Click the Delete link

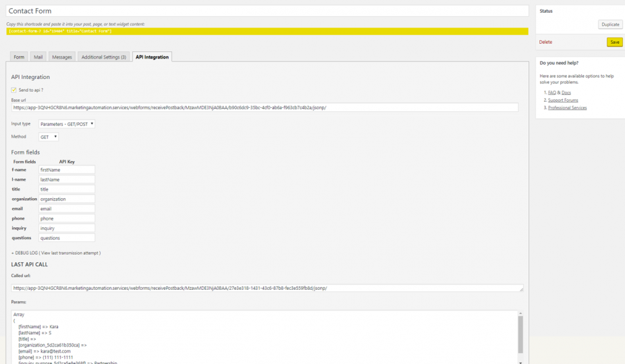545,42
